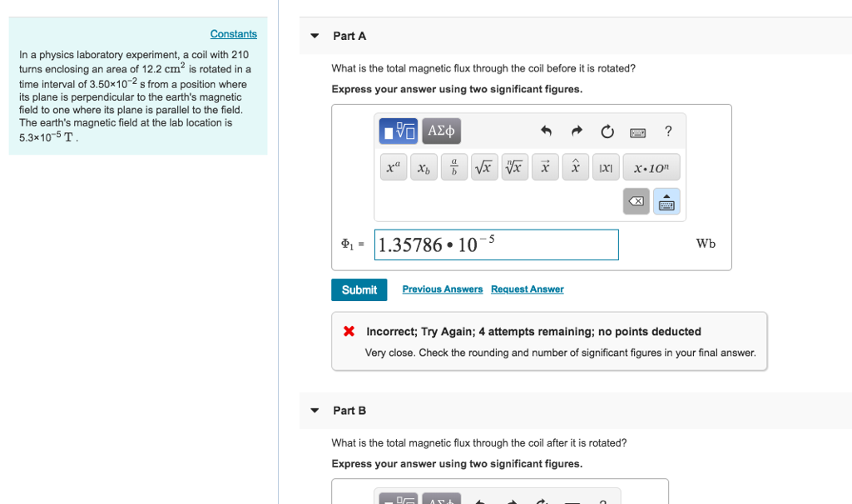Open the Greek letters ΑΣΦ palette
This screenshot has width=852, height=504.
click(442, 131)
